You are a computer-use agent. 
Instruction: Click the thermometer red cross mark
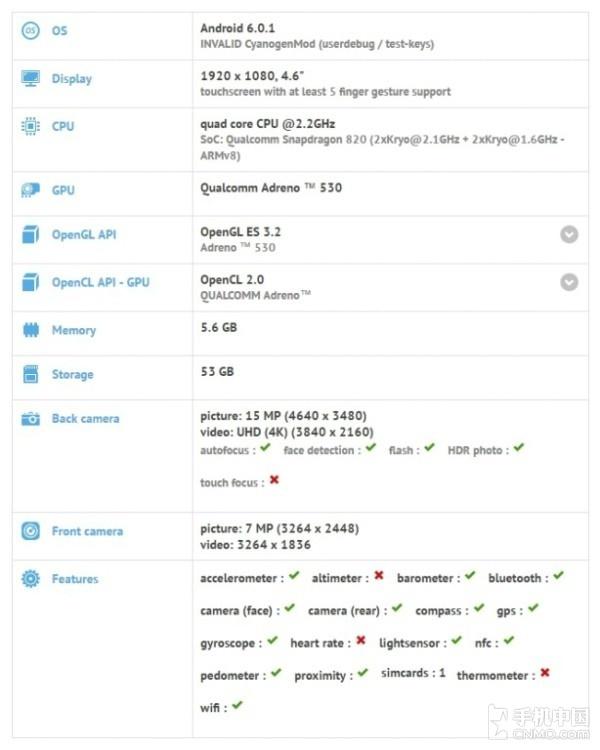[x=545, y=673]
